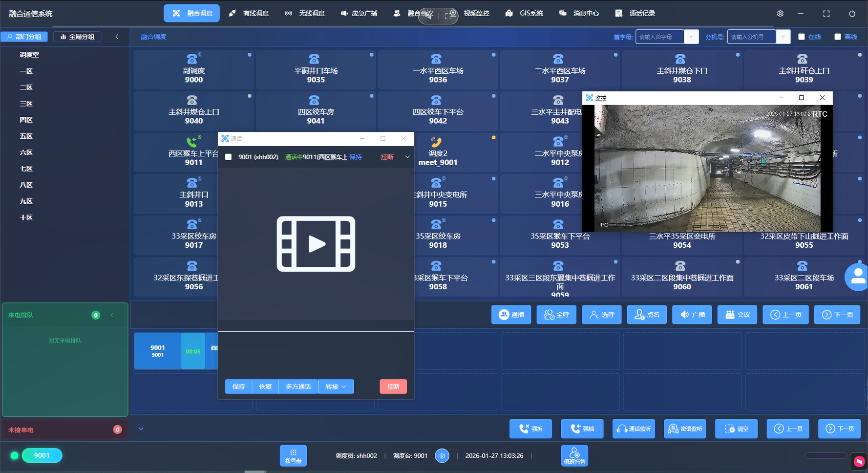Screen dimensions: 868x473
Task: Click the 二水平西区车场 9037 phone icon
Action: pyautogui.click(x=558, y=59)
